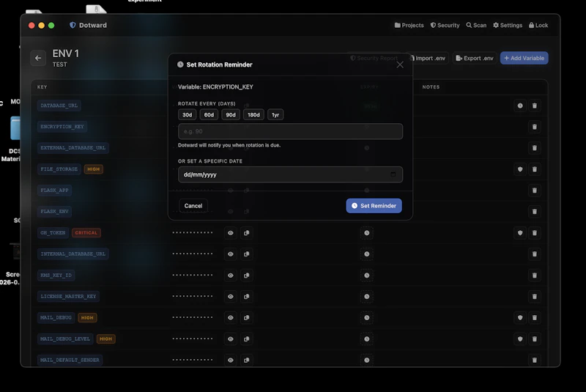586x392 pixels.
Task: Delete the FLASK_APP variable
Action: click(535, 191)
